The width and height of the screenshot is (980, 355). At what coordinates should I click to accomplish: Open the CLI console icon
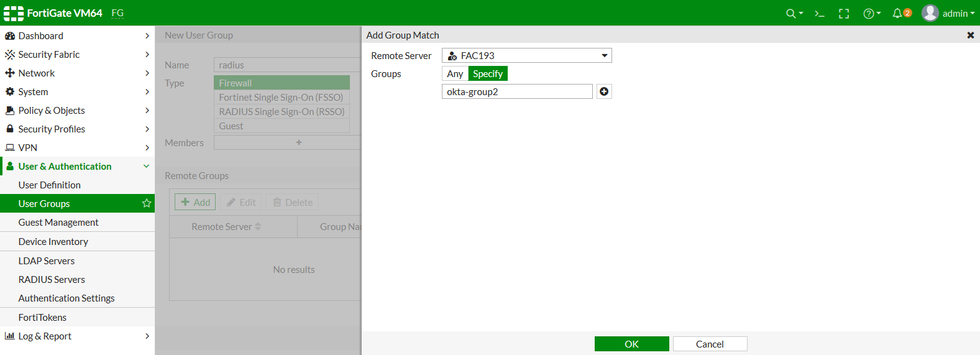pyautogui.click(x=820, y=14)
